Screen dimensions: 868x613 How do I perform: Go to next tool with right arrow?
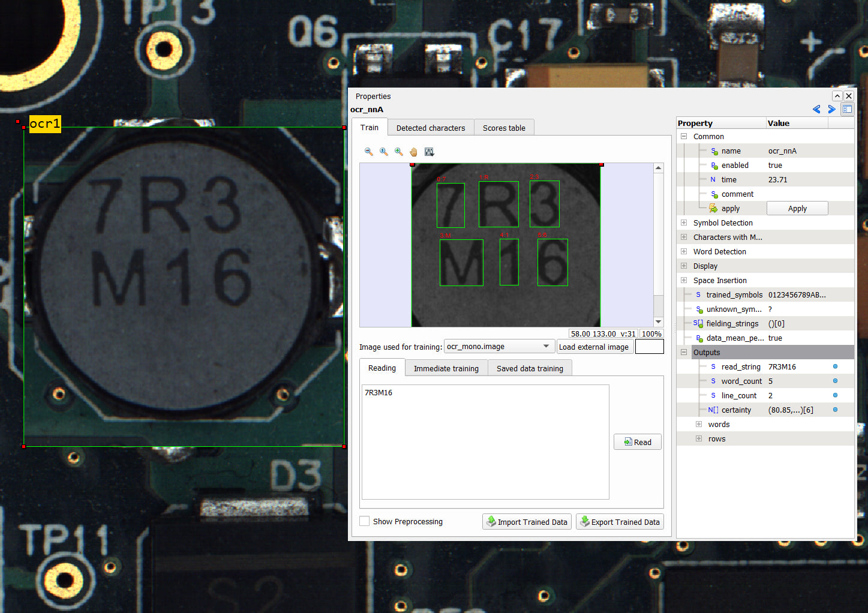831,109
